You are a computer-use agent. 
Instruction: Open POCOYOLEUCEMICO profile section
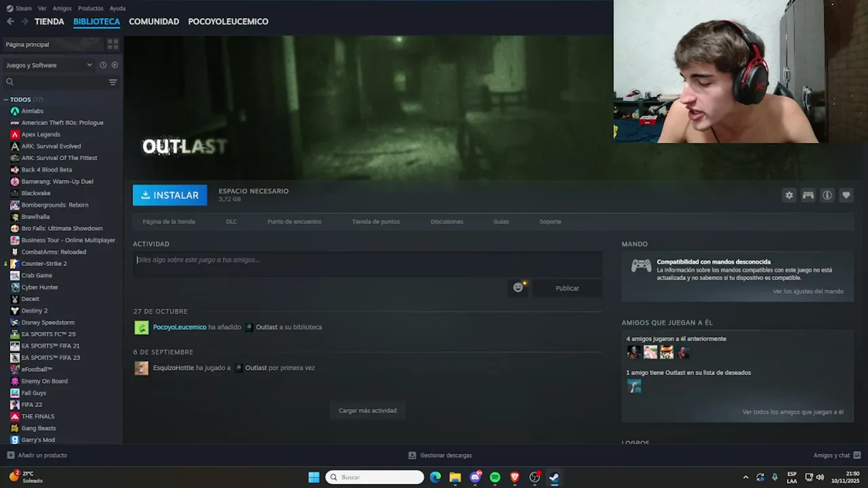[x=229, y=22]
